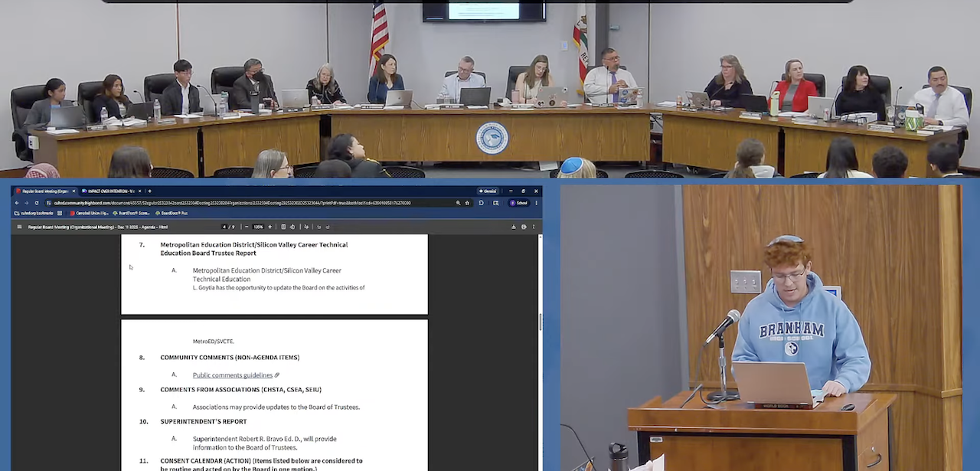The image size is (980, 471).
Task: Select the Metropolitan Education District item 7 heading
Action: [x=253, y=249]
